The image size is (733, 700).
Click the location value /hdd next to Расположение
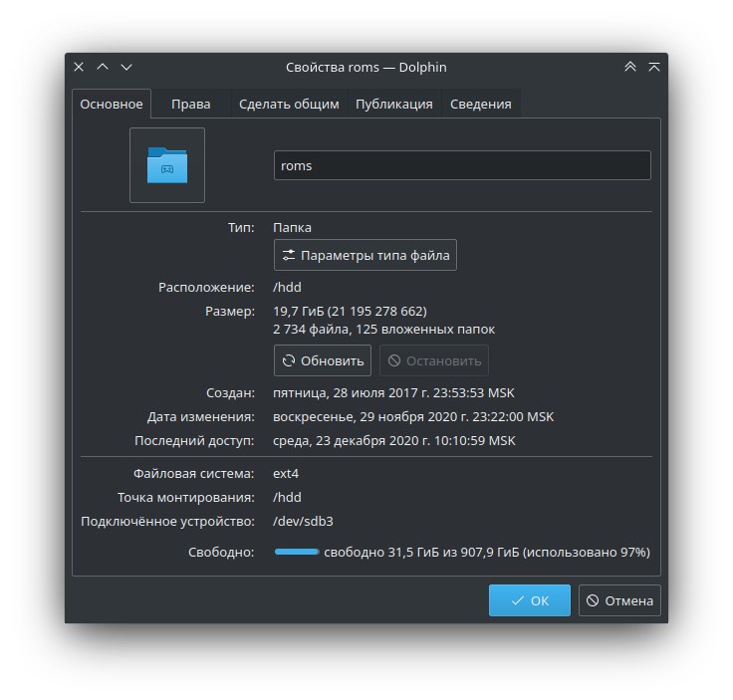pyautogui.click(x=287, y=287)
